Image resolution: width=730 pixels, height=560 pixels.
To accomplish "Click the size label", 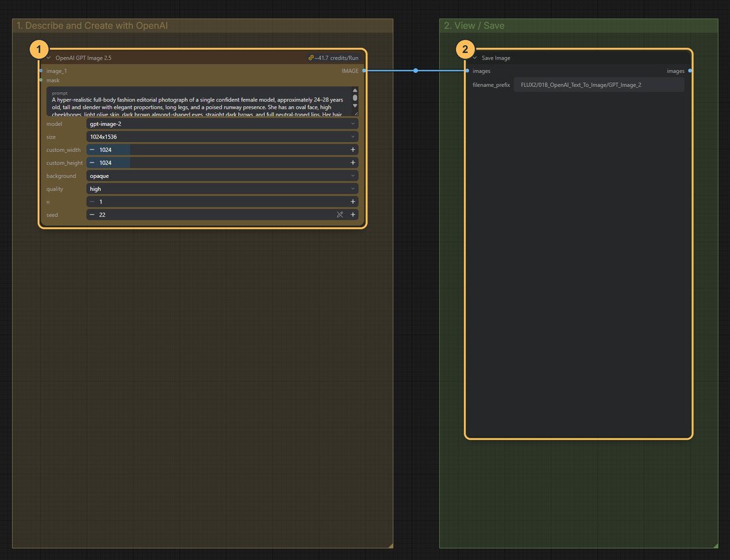I will pyautogui.click(x=50, y=137).
